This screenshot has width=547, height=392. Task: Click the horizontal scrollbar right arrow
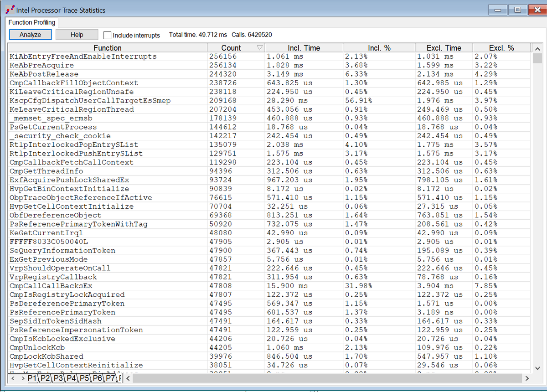[527, 378]
